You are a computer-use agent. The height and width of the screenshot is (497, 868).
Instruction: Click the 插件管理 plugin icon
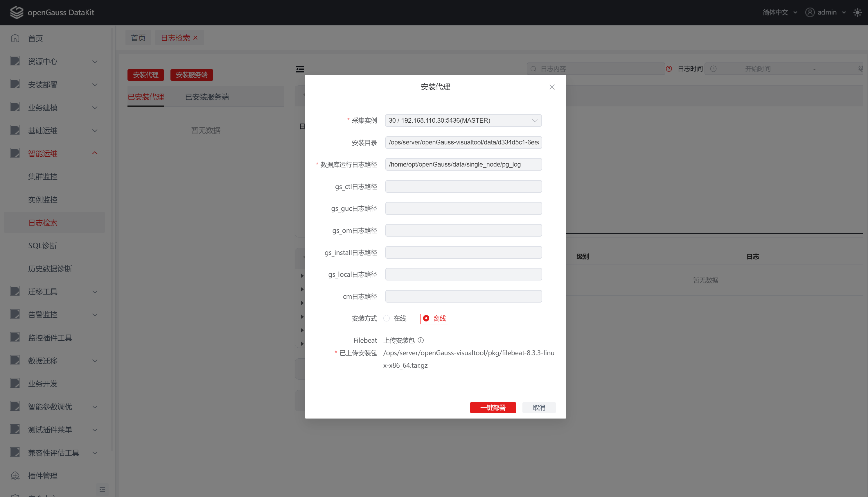pos(15,475)
